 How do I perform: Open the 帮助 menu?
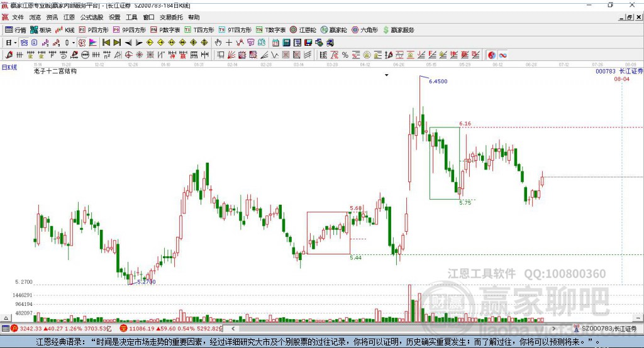(x=194, y=17)
